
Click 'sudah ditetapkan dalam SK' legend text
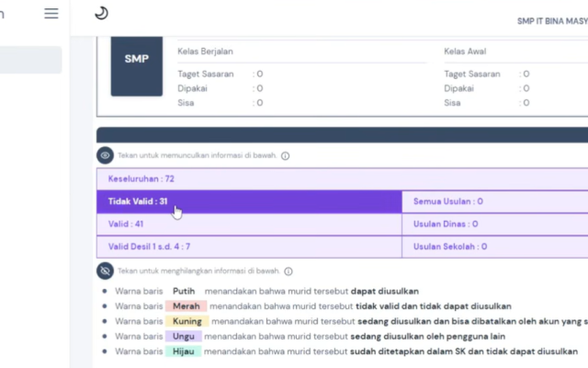[x=408, y=351]
